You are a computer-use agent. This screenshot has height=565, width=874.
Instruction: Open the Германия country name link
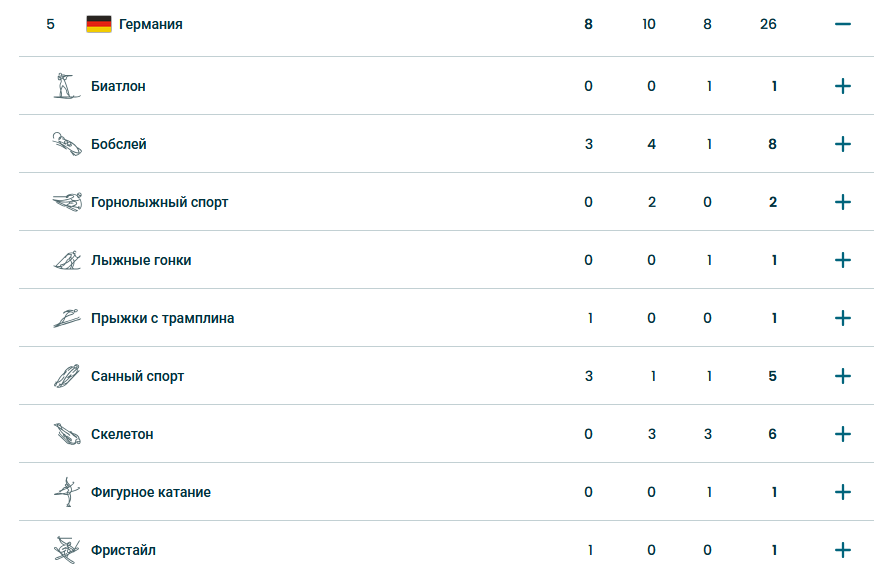(150, 24)
